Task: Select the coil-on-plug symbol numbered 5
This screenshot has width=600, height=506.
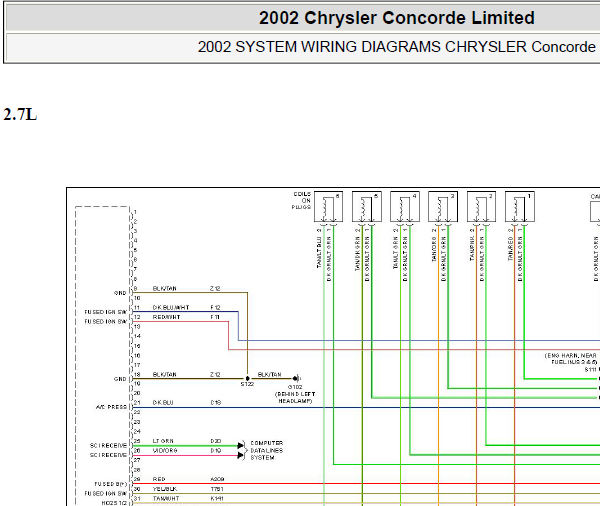Action: [367, 207]
